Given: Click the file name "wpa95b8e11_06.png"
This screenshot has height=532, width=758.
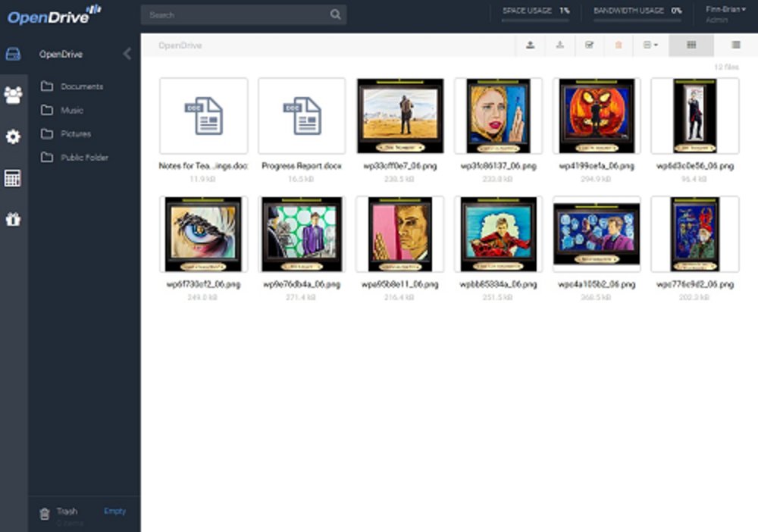Looking at the screenshot, I should (400, 284).
